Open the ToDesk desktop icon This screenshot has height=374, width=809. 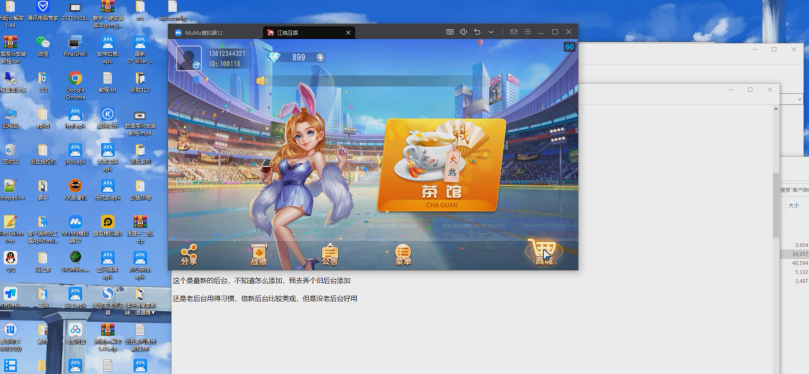10,298
